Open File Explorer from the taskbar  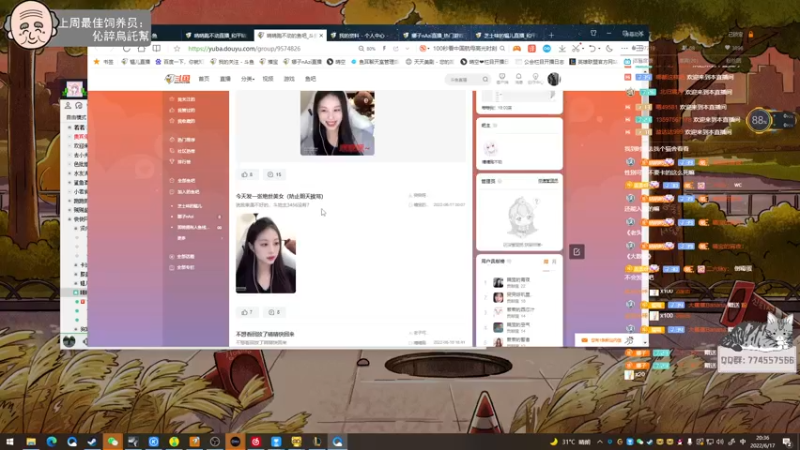pyautogui.click(x=31, y=441)
